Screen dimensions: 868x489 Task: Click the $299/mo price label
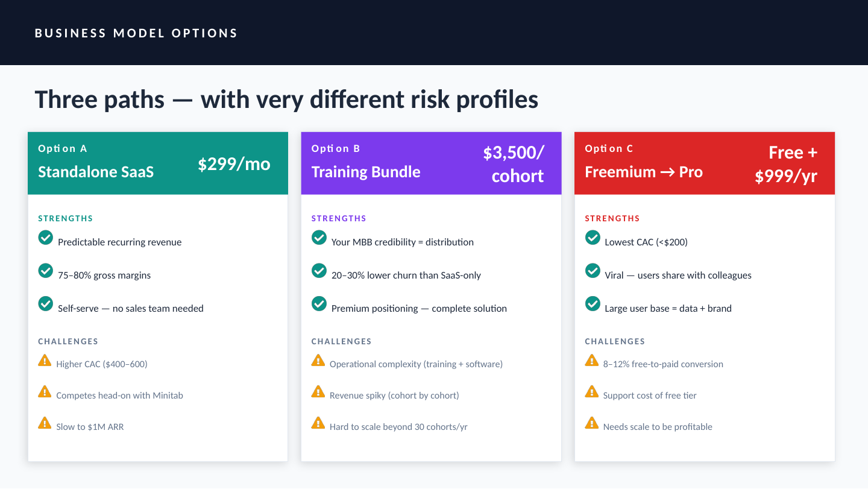tap(234, 164)
